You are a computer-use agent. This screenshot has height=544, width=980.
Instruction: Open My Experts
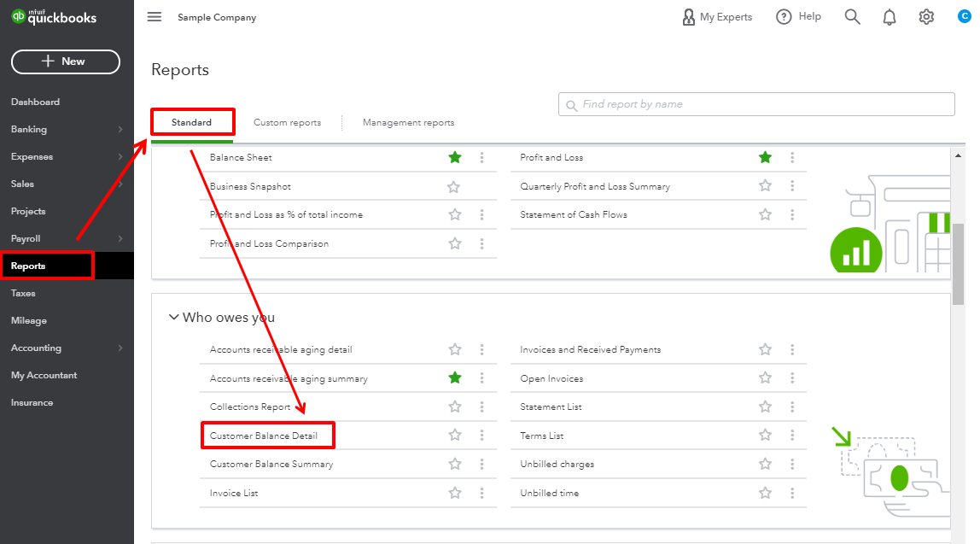(x=717, y=17)
